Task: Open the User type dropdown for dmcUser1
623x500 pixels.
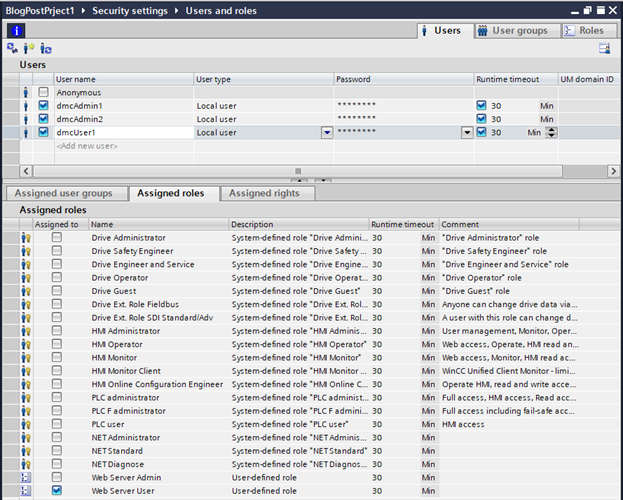Action: pos(327,132)
